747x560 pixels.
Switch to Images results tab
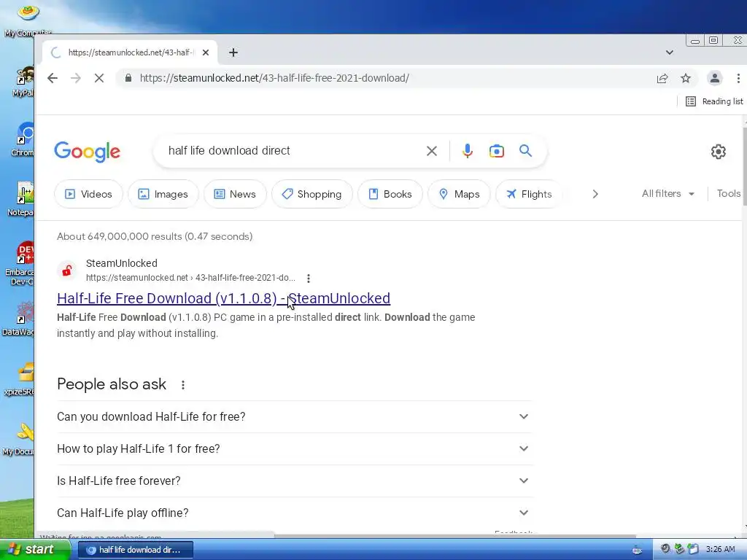163,194
